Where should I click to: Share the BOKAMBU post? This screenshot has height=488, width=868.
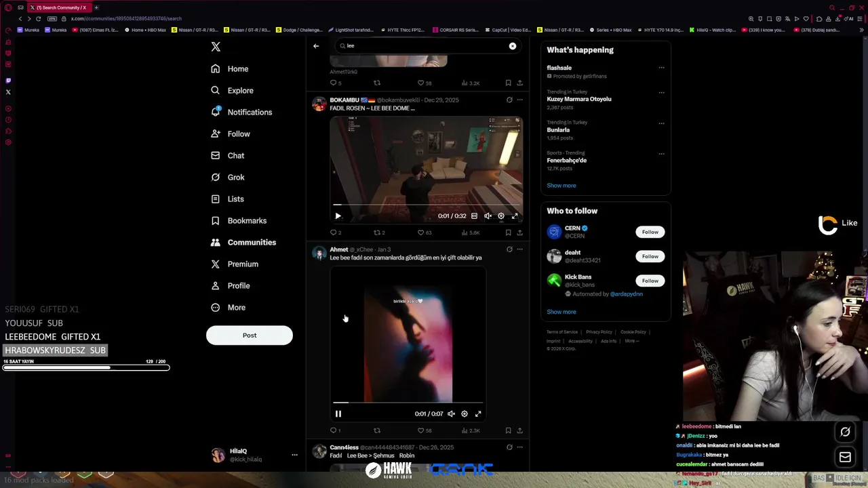[x=519, y=232]
